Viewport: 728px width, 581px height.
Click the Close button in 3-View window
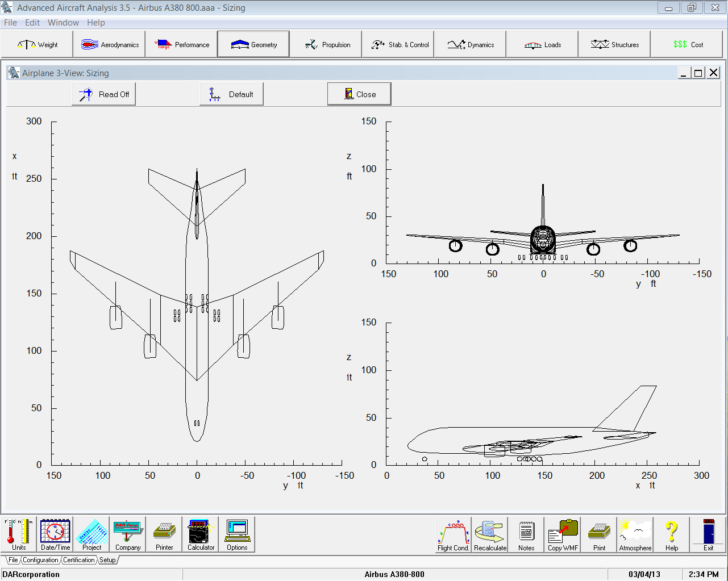click(x=359, y=94)
